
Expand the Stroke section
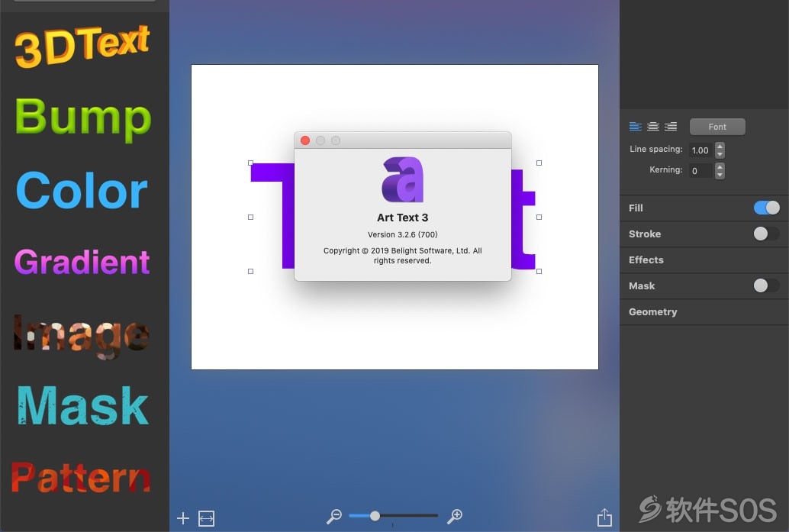click(645, 234)
